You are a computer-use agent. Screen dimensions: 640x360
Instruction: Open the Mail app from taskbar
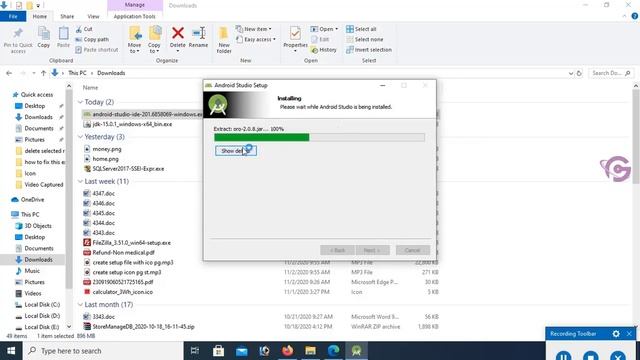coord(242,351)
